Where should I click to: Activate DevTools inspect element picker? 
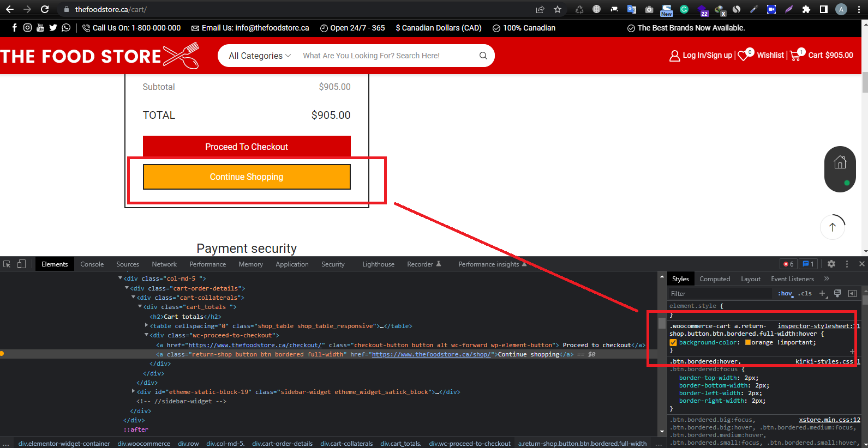click(7, 264)
